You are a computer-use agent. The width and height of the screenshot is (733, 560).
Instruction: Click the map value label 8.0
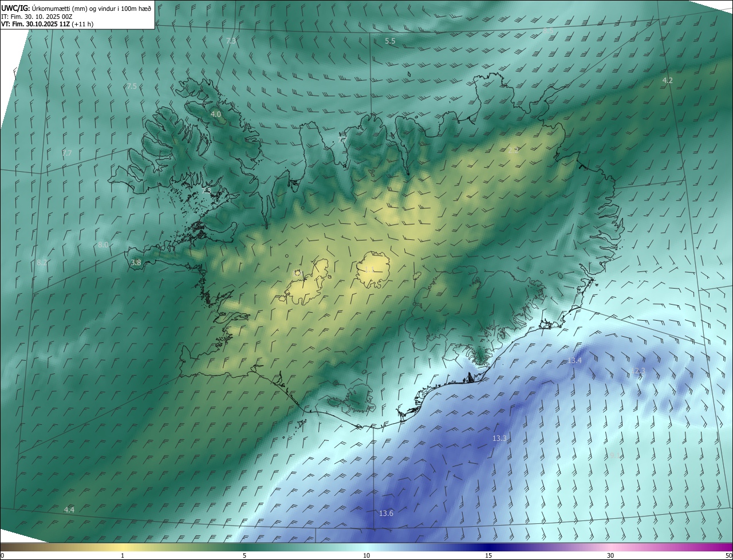tap(103, 245)
